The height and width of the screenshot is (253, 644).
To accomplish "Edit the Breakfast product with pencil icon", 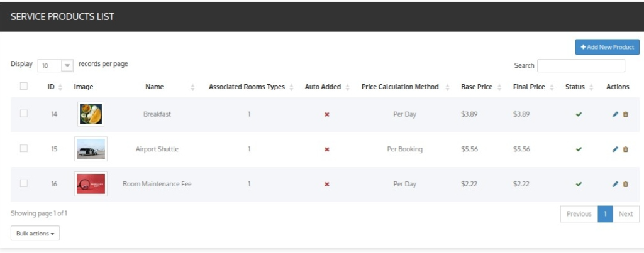I will [x=615, y=114].
